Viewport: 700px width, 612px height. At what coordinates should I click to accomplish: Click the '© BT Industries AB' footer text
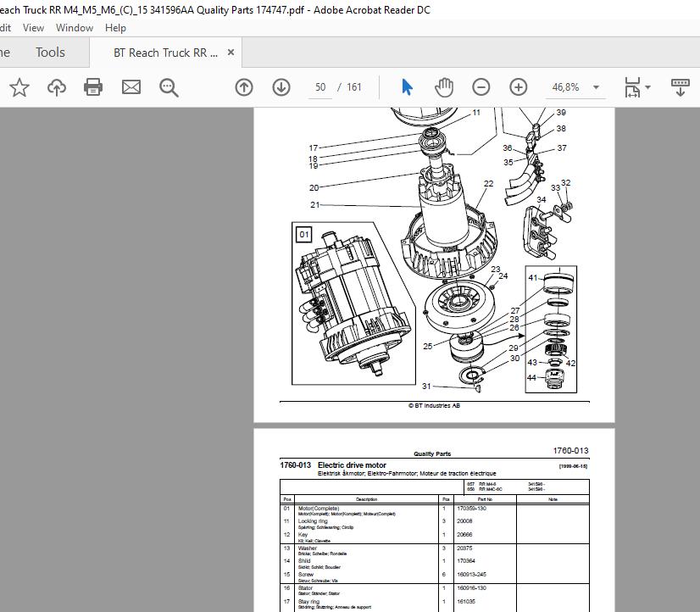[x=434, y=405]
